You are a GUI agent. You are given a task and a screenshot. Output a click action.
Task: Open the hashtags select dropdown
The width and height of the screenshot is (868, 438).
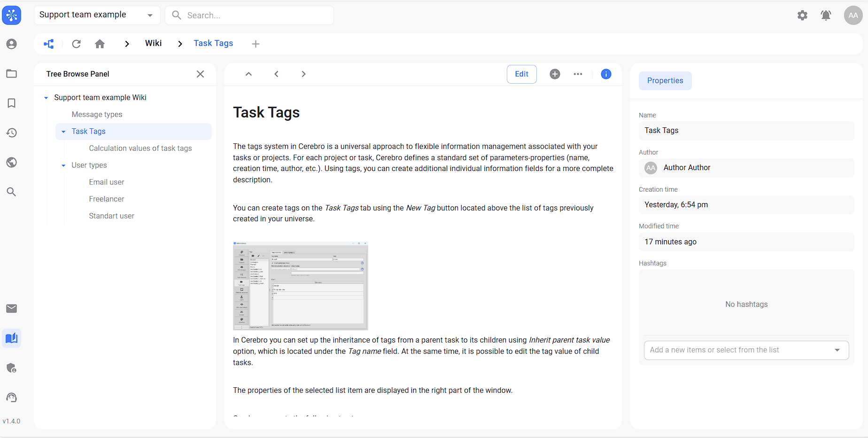pos(746,350)
